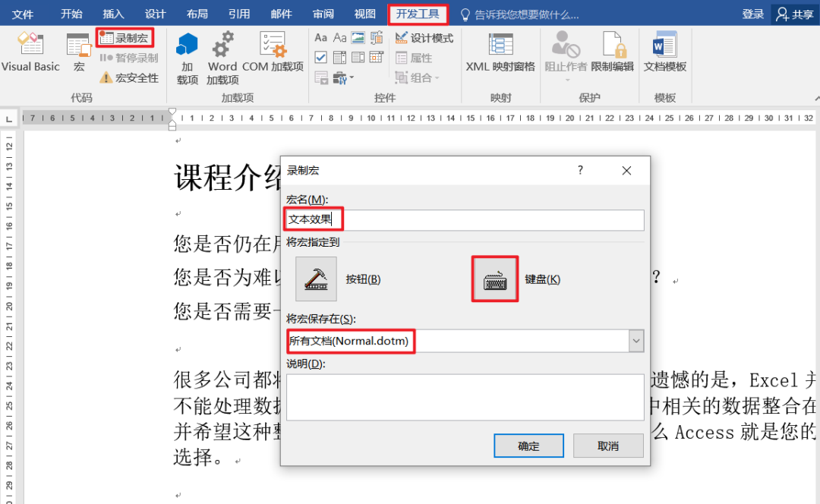820x504 pixels.
Task: Click the tab selector at ruler corner
Action: click(x=9, y=118)
